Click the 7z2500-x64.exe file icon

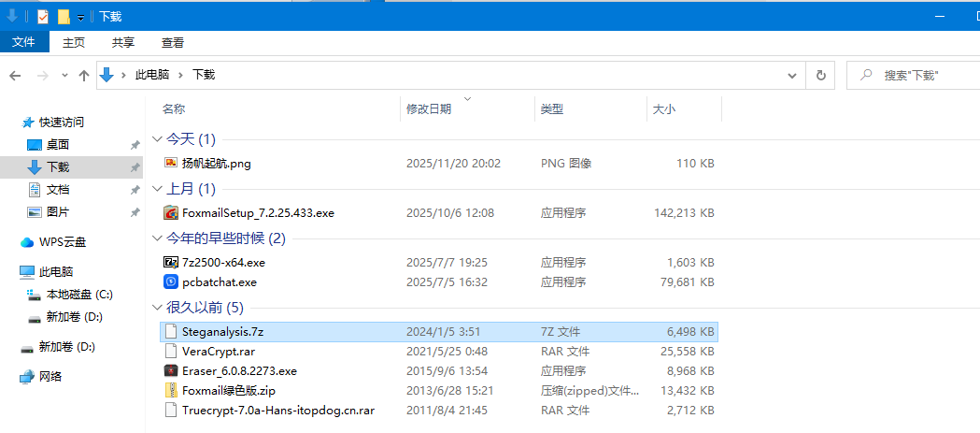tap(171, 262)
